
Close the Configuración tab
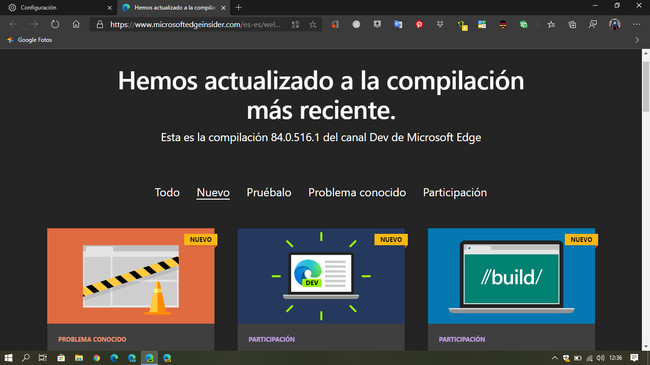pyautogui.click(x=109, y=7)
